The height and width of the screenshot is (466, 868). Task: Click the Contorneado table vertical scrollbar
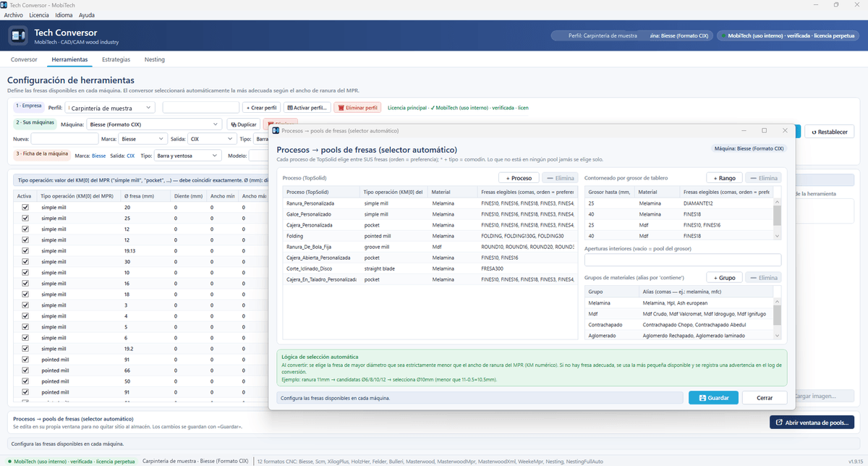click(778, 219)
